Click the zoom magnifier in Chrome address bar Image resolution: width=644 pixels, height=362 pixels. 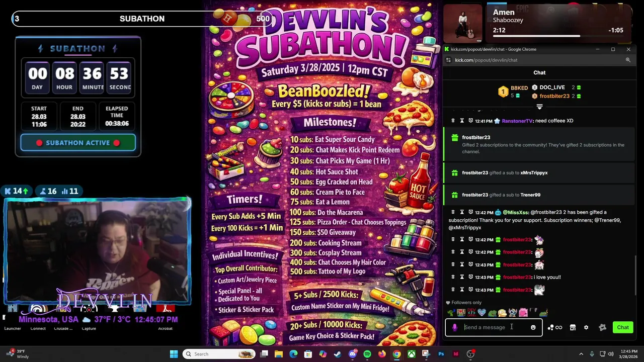pyautogui.click(x=628, y=60)
